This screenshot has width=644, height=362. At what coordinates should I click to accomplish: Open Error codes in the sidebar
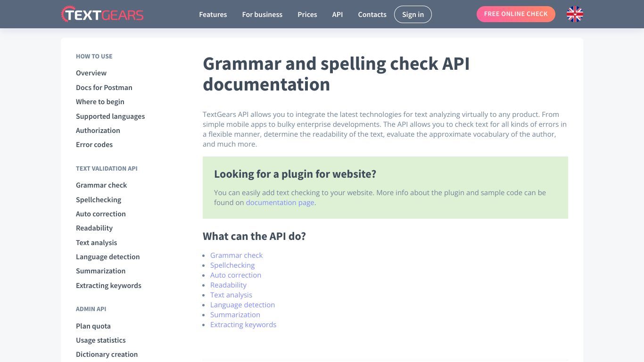94,145
